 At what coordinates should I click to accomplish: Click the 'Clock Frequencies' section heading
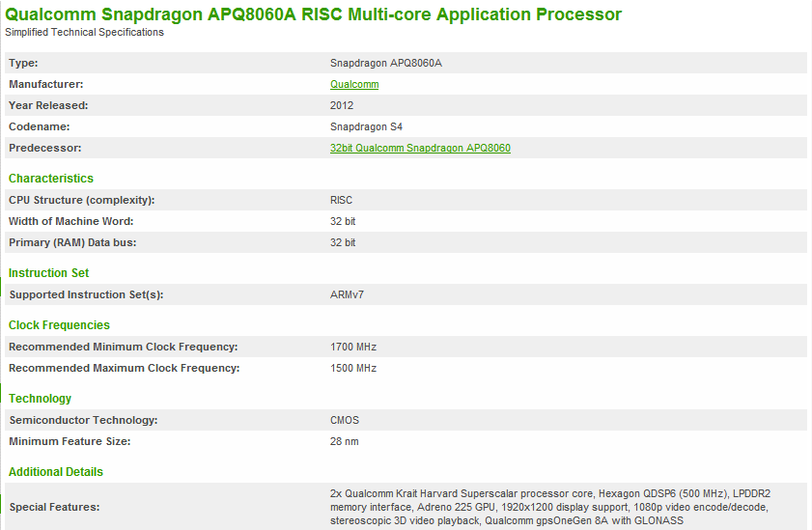coord(59,325)
